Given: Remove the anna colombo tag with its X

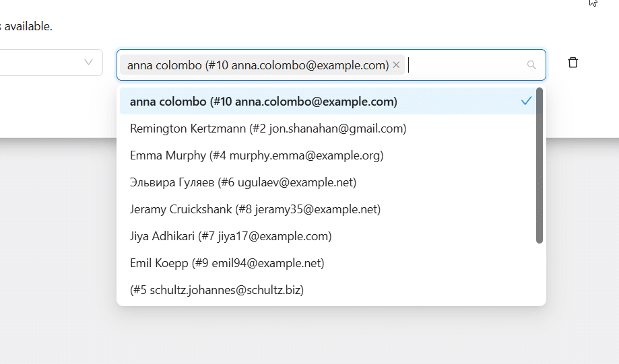Looking at the screenshot, I should pyautogui.click(x=396, y=65).
